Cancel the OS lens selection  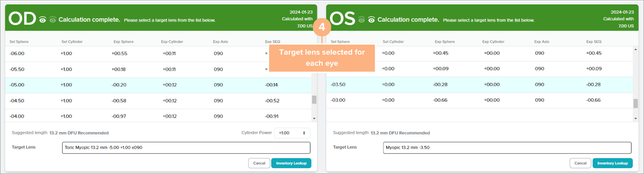click(580, 163)
